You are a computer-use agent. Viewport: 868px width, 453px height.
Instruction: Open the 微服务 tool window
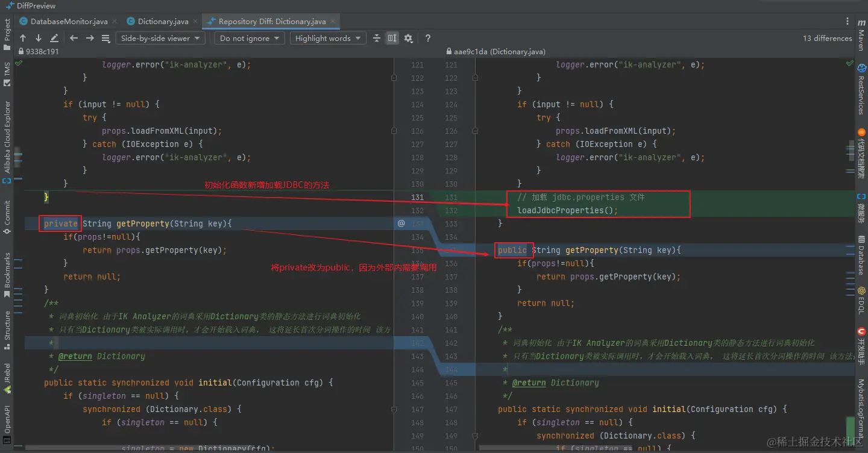[861, 209]
